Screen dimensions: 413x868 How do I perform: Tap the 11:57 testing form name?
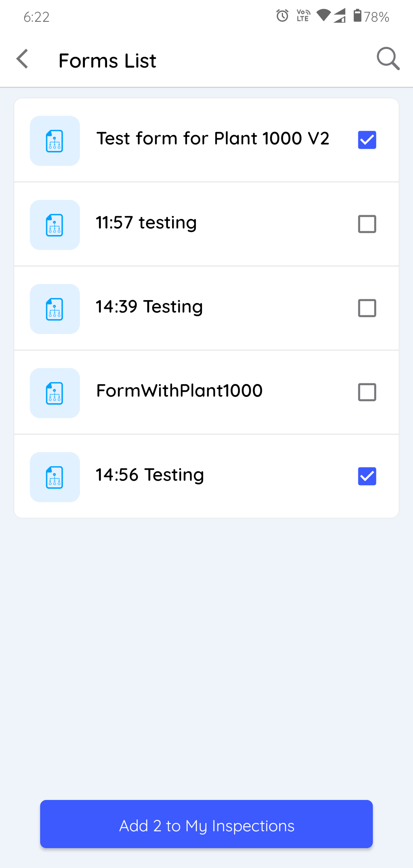tap(146, 223)
